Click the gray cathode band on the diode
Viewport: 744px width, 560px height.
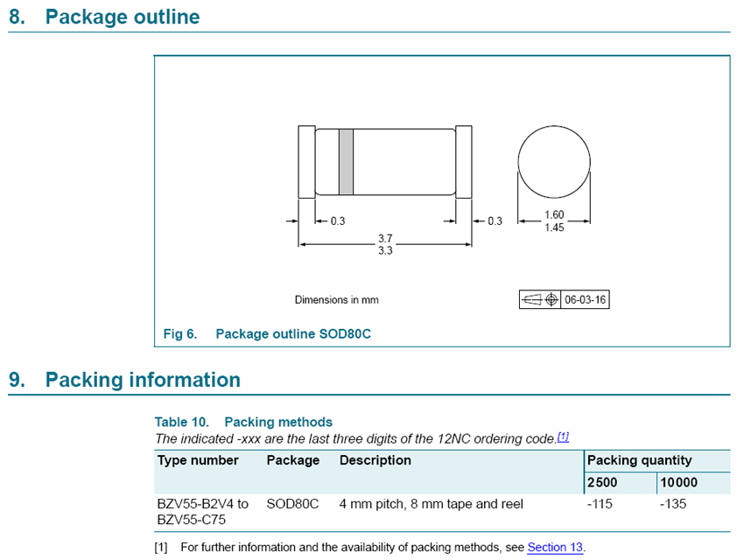click(x=346, y=161)
